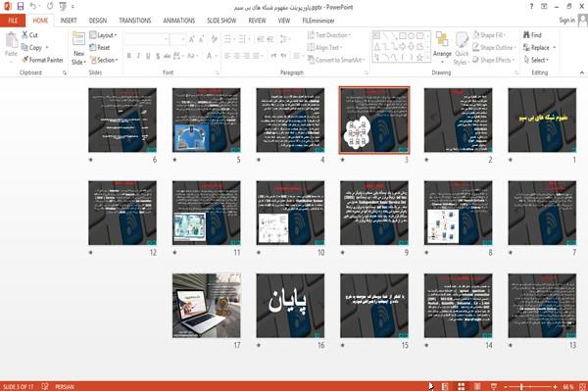Toggle Underline formatting
The width and height of the screenshot is (588, 391).
[x=148, y=56]
